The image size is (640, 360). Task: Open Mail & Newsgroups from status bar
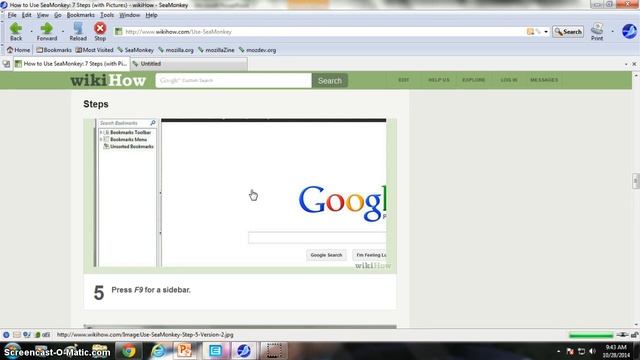16,335
